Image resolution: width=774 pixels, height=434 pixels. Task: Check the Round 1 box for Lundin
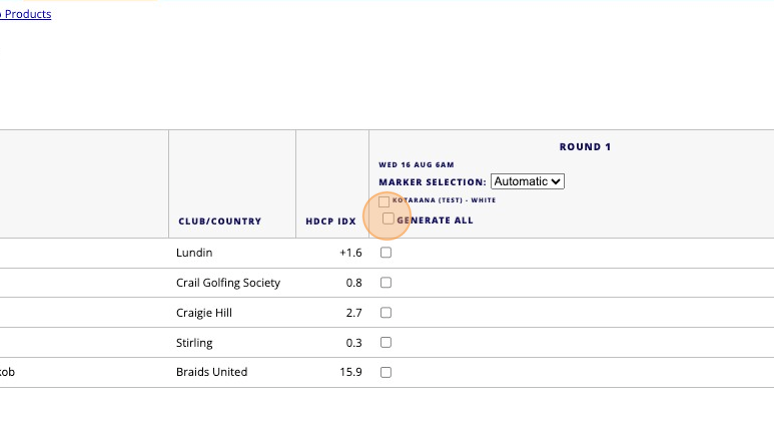click(x=386, y=253)
